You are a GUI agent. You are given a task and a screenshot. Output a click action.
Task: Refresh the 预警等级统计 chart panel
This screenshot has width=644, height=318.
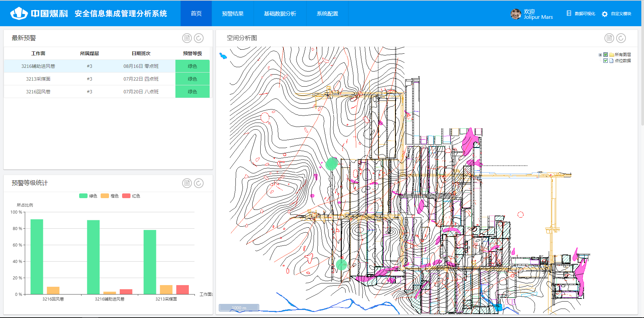click(x=199, y=183)
